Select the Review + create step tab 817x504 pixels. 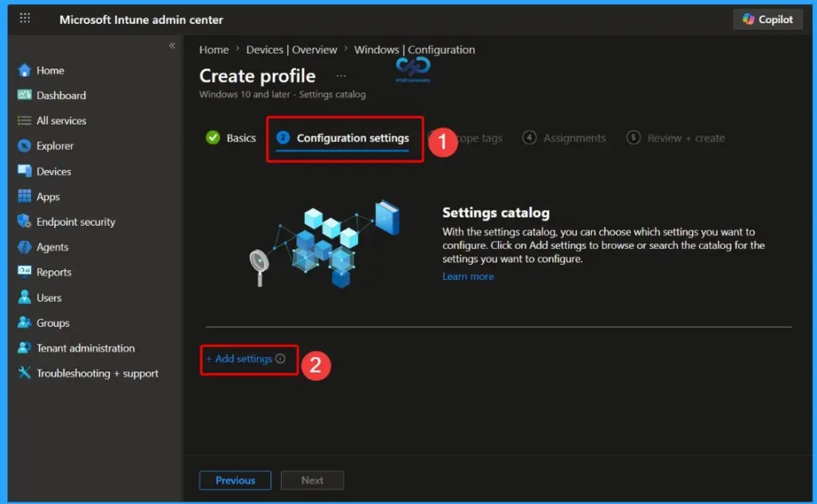[675, 138]
